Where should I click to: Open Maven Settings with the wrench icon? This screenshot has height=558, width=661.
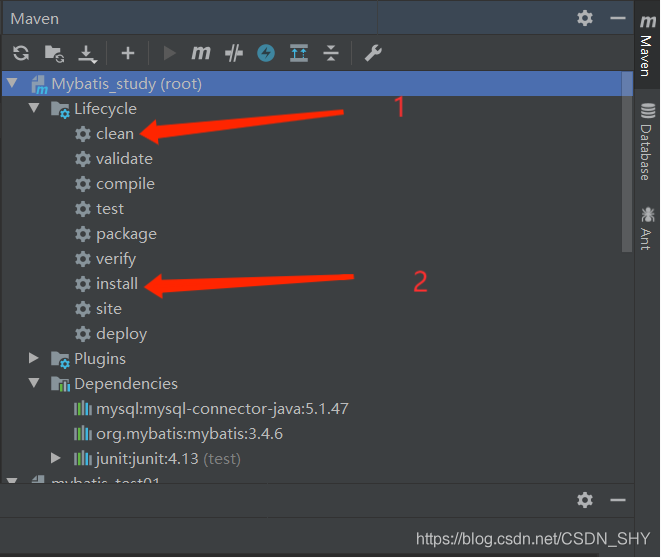(x=373, y=53)
